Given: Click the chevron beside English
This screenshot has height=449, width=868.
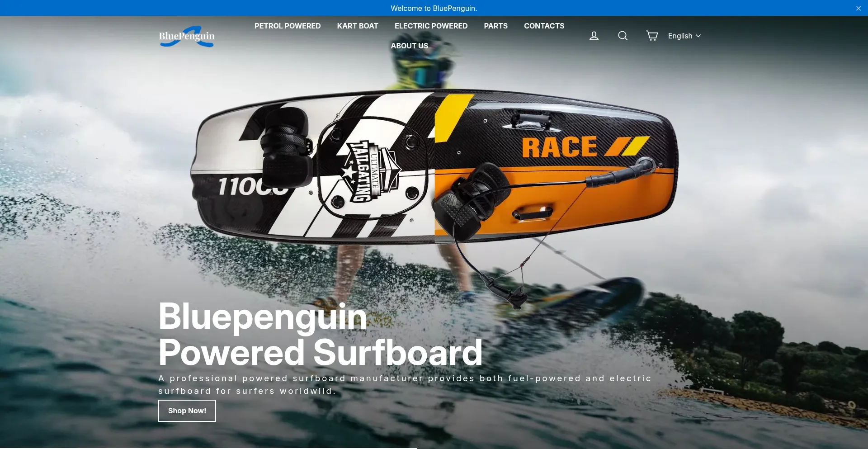Looking at the screenshot, I should pos(698,36).
